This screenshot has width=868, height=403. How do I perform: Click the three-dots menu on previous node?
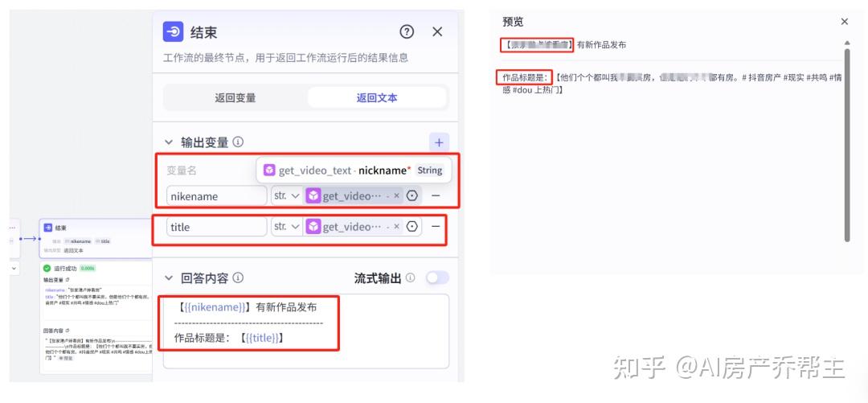coord(12,228)
